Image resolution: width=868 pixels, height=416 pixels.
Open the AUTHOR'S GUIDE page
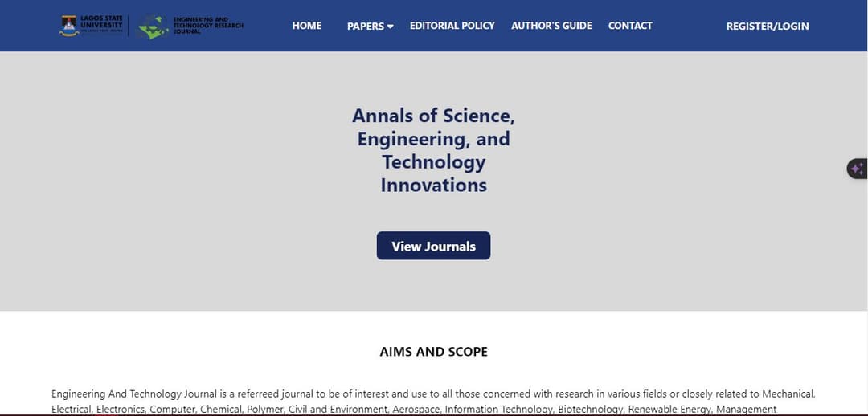coord(551,26)
